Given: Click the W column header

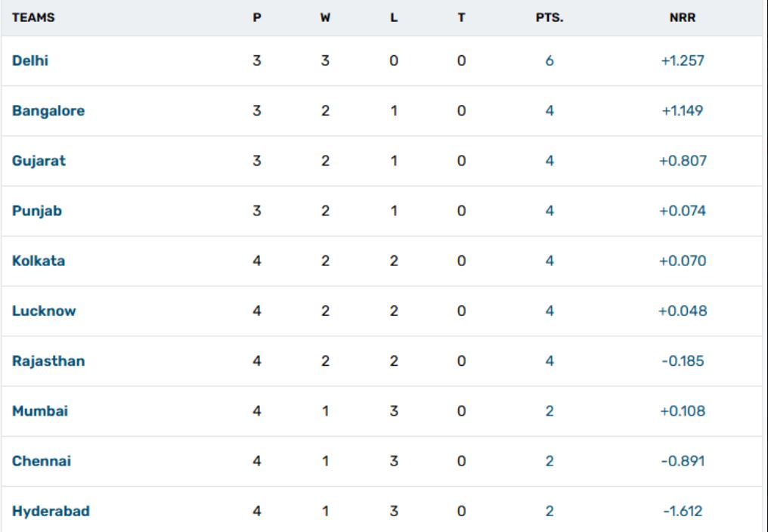Looking at the screenshot, I should coord(325,19).
